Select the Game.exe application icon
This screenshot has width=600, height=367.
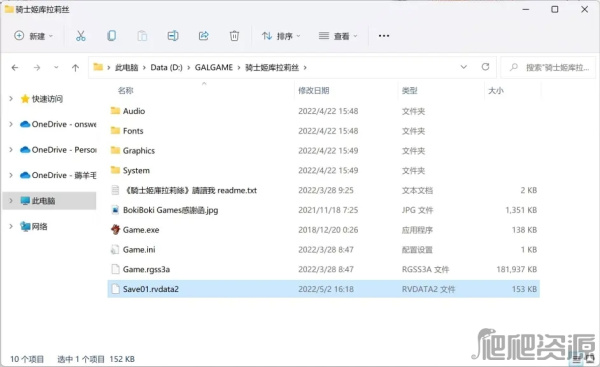[115, 230]
